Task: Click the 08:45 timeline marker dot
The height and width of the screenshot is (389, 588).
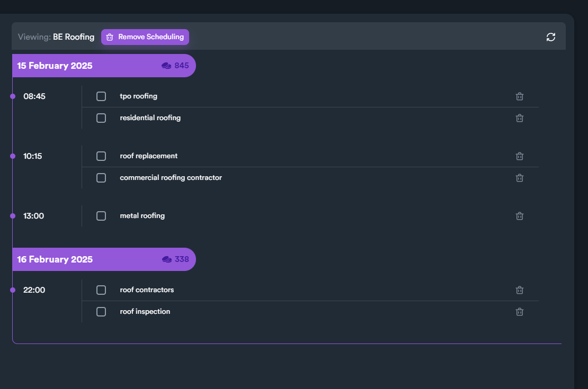Action: 13,96
